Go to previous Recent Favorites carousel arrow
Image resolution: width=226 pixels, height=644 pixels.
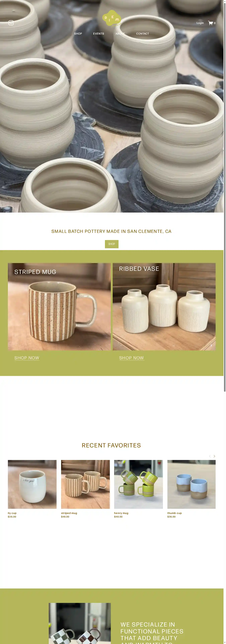(210, 456)
